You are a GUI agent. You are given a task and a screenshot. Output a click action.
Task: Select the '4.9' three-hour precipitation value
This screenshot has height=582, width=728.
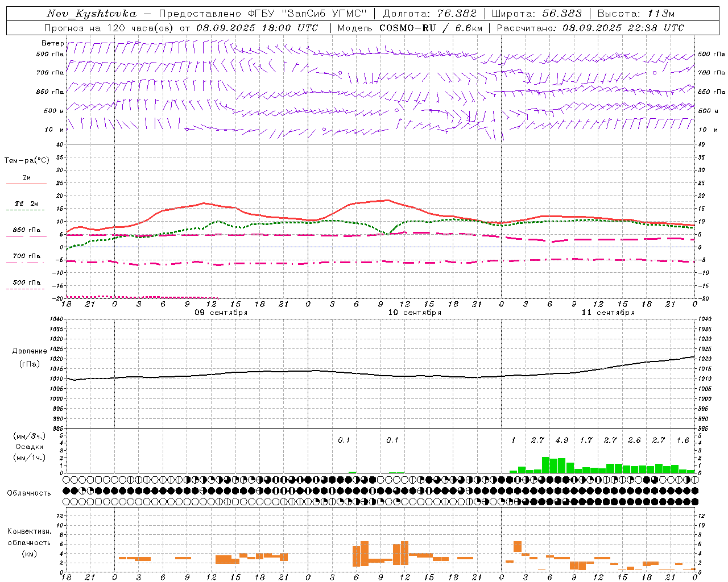pyautogui.click(x=562, y=440)
